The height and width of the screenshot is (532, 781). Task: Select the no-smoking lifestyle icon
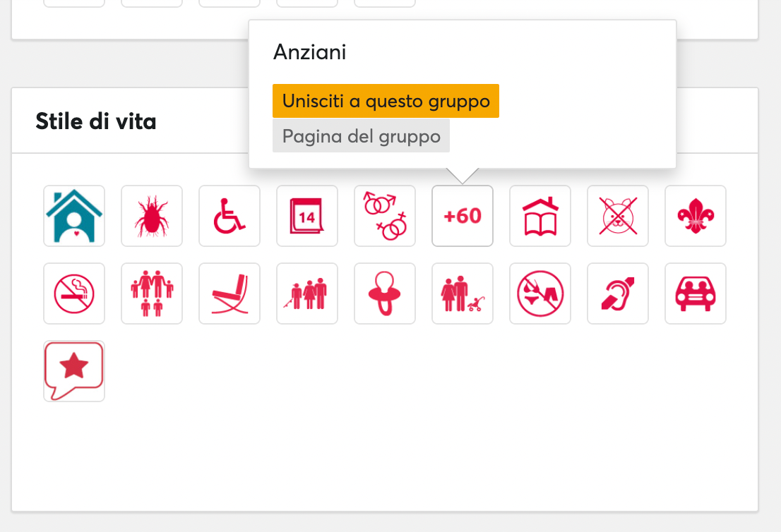point(74,294)
